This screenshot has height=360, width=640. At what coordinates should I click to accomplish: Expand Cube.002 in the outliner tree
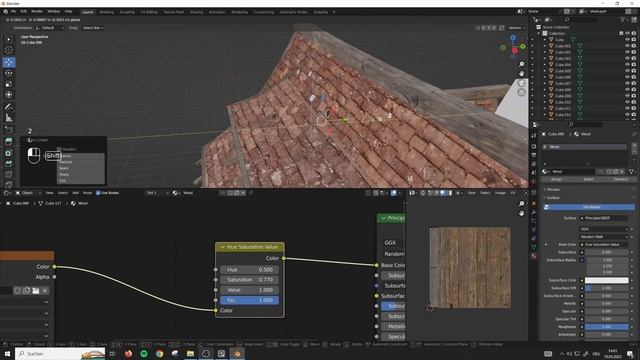[x=544, y=52]
